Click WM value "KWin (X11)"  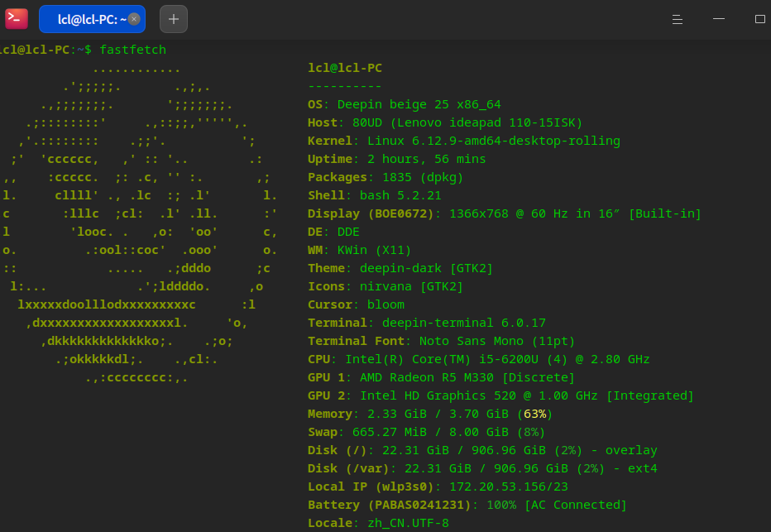point(374,250)
